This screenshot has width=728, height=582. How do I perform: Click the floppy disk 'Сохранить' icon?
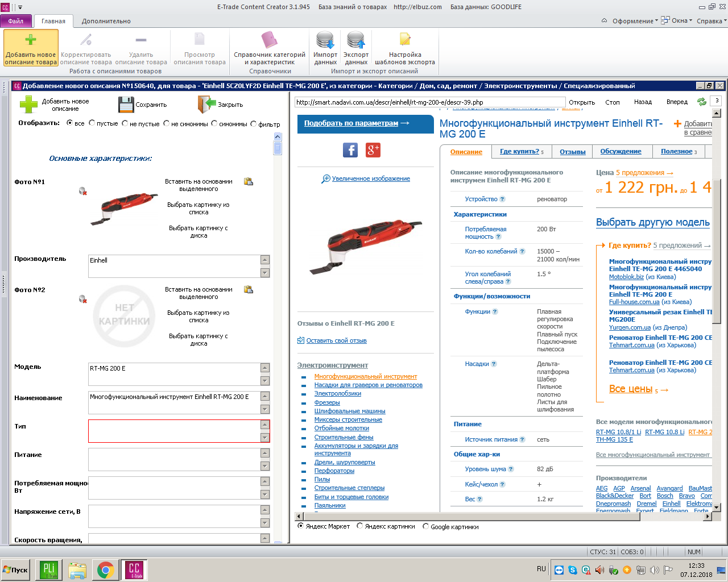[126, 105]
